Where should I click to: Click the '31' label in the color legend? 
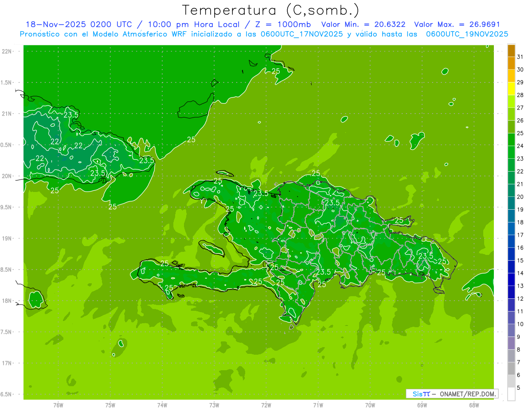pos(520,57)
